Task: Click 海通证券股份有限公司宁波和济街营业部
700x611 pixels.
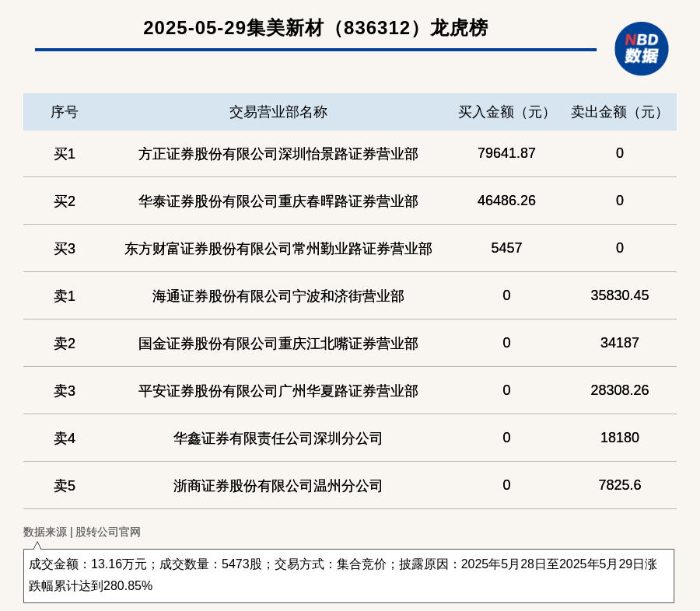Action: (278, 295)
